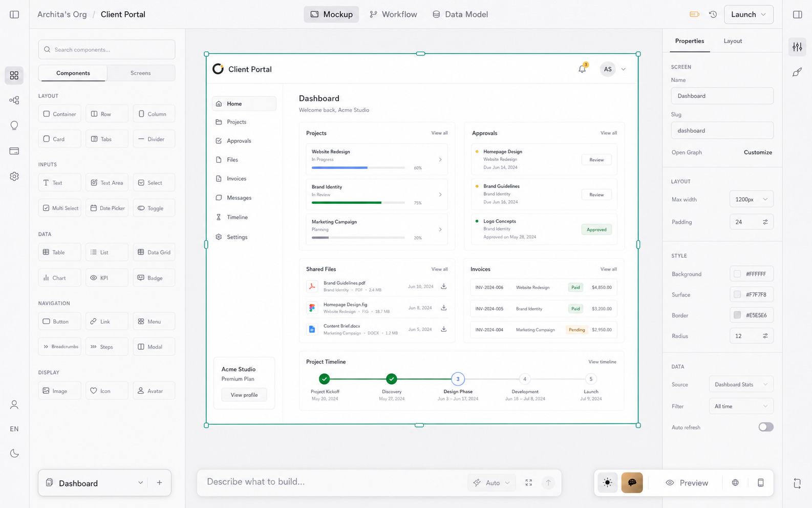Select Design Phase step 3 marker

[x=458, y=379]
